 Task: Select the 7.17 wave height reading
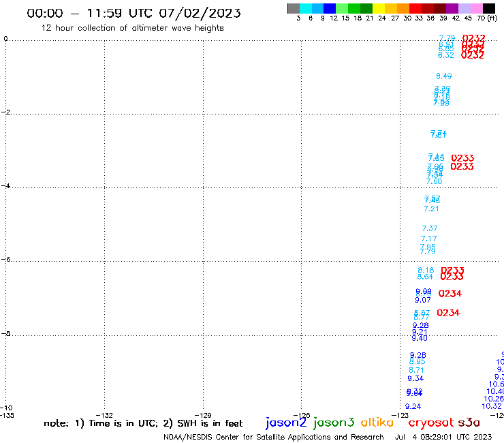tap(428, 239)
